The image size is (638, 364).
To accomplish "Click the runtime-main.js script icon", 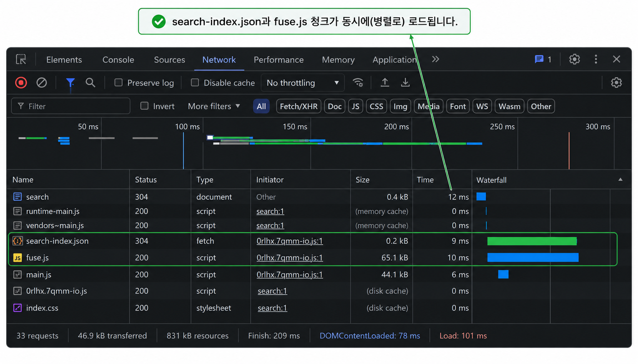I will (17, 211).
